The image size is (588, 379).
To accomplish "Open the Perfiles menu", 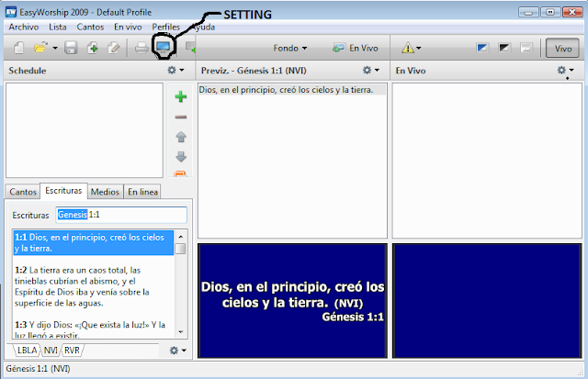I will pyautogui.click(x=165, y=27).
